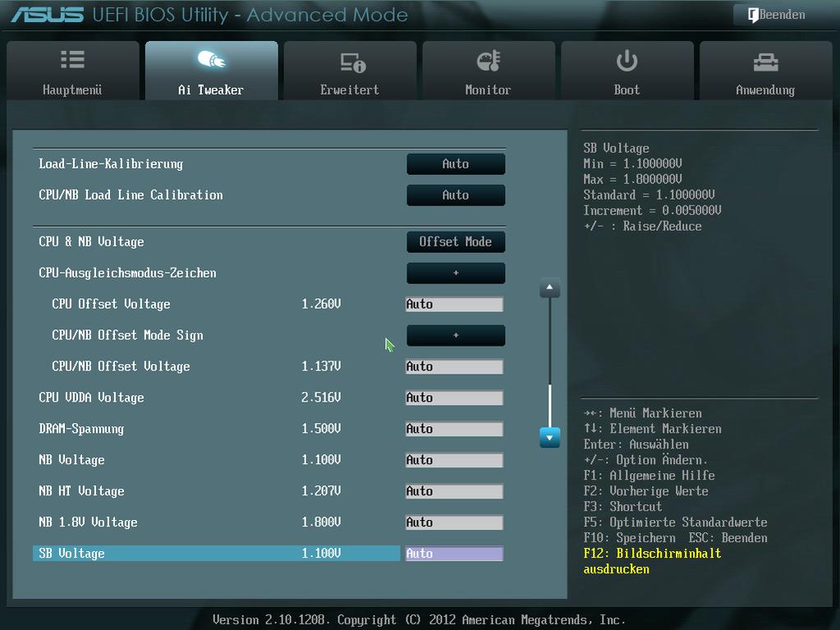Select the CPU/NB Offset Voltage label

(x=121, y=366)
